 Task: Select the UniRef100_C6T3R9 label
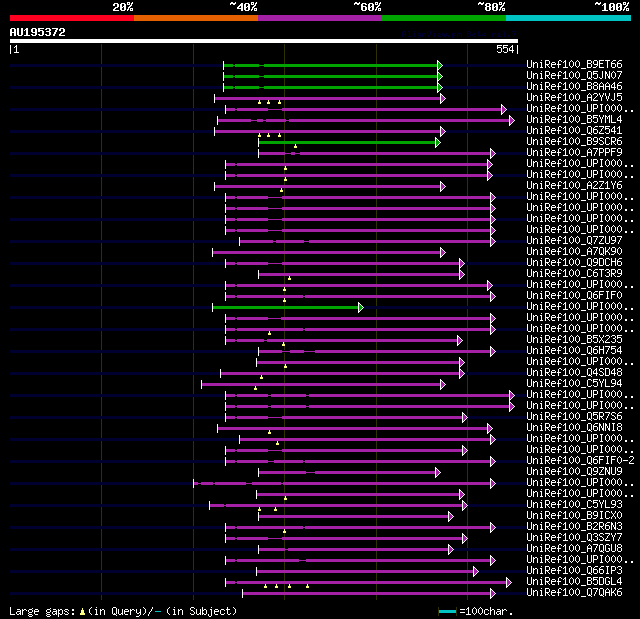574,273
